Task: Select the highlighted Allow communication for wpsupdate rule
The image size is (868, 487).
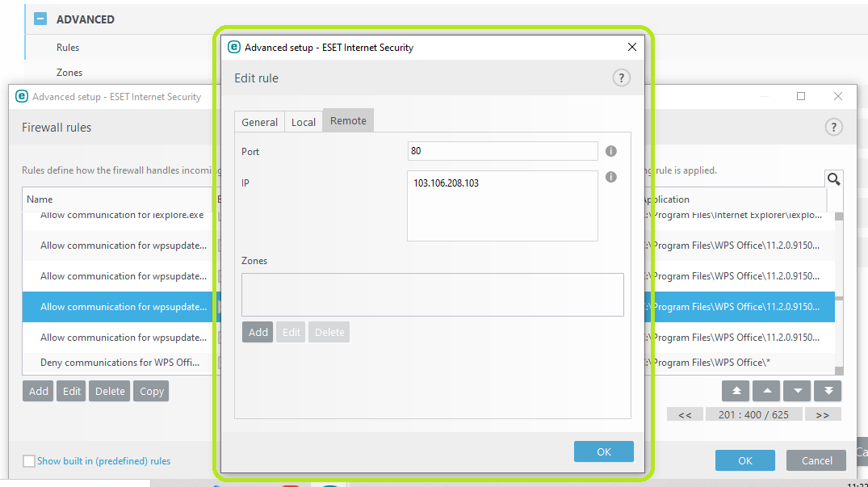Action: 124,307
